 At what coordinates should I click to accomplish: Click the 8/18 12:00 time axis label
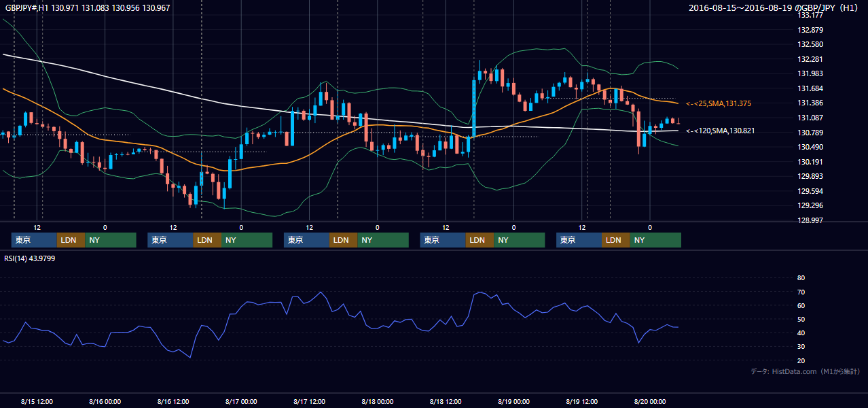click(x=446, y=401)
